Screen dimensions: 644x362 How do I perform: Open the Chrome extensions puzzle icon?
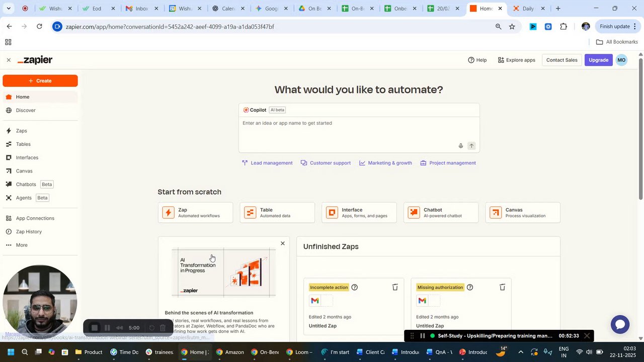(x=563, y=27)
